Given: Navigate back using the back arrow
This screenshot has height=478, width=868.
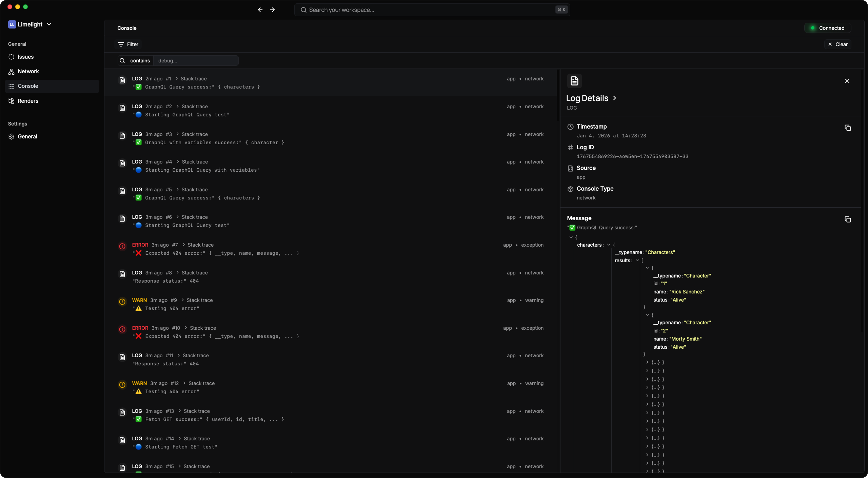Looking at the screenshot, I should click(260, 9).
